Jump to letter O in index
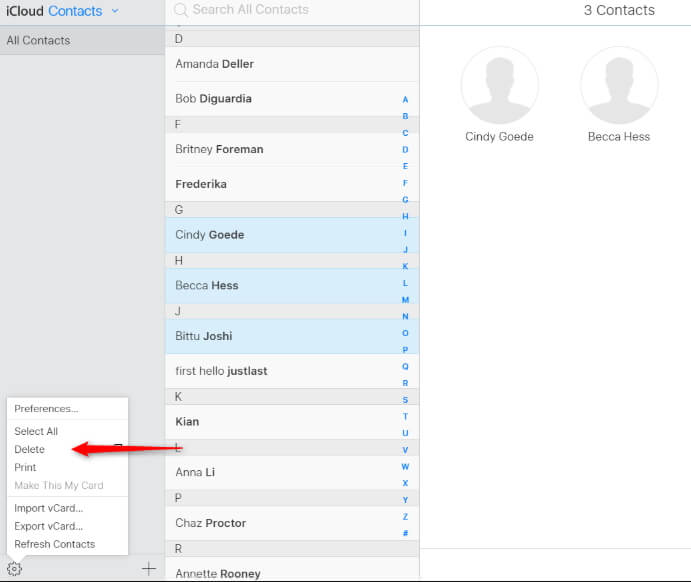The height and width of the screenshot is (582, 691). [405, 333]
